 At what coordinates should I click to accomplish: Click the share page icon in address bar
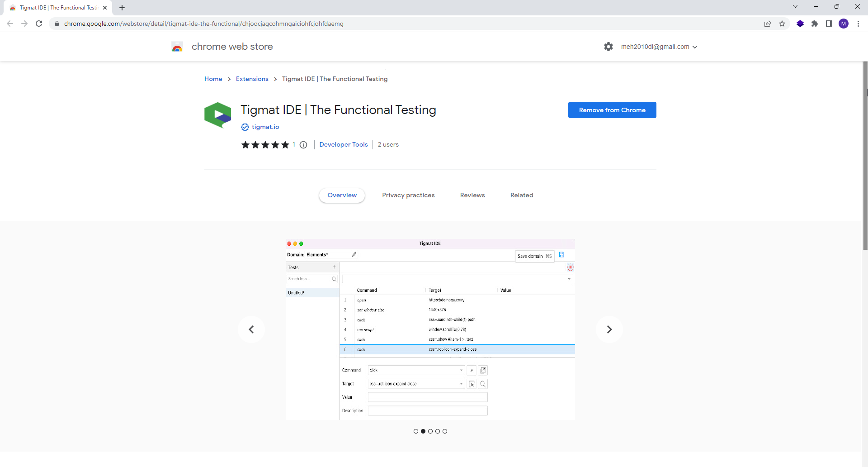click(768, 24)
